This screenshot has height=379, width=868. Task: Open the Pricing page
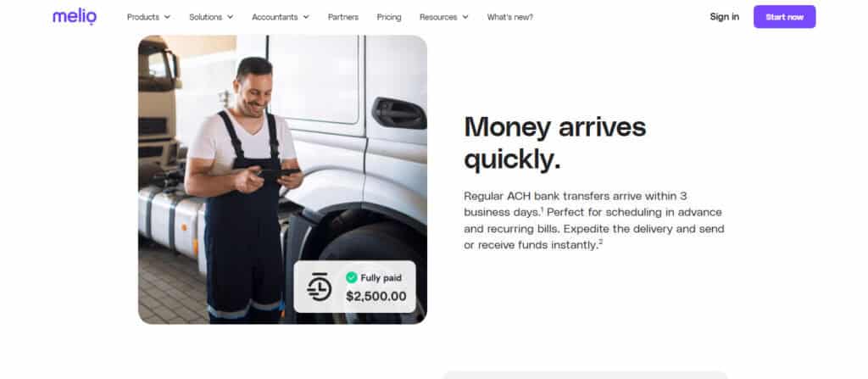point(389,17)
